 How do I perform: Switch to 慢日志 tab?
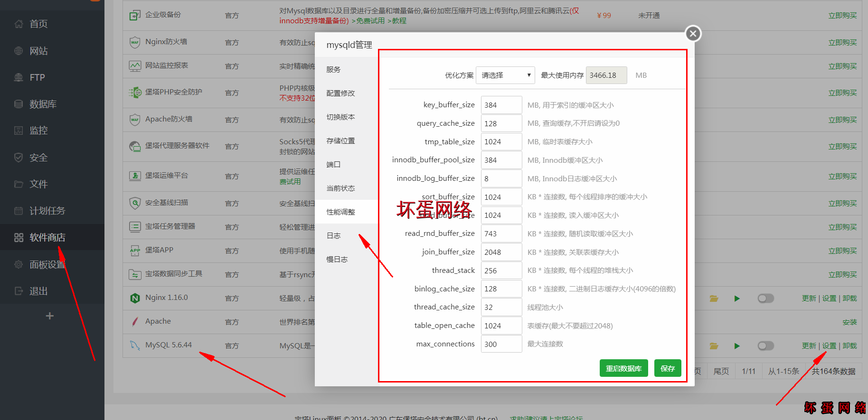click(x=346, y=259)
